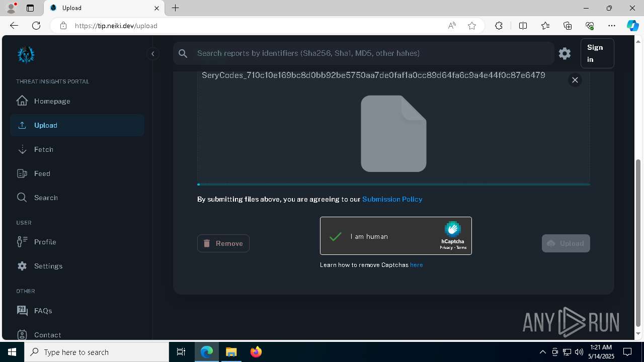
Task: Open the Copilot icon
Action: point(632,26)
